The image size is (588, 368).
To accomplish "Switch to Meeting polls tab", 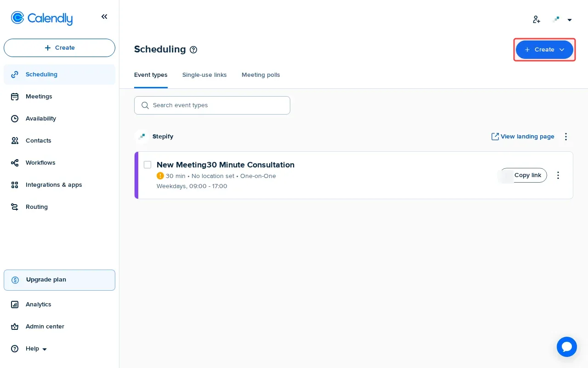I will pos(260,75).
